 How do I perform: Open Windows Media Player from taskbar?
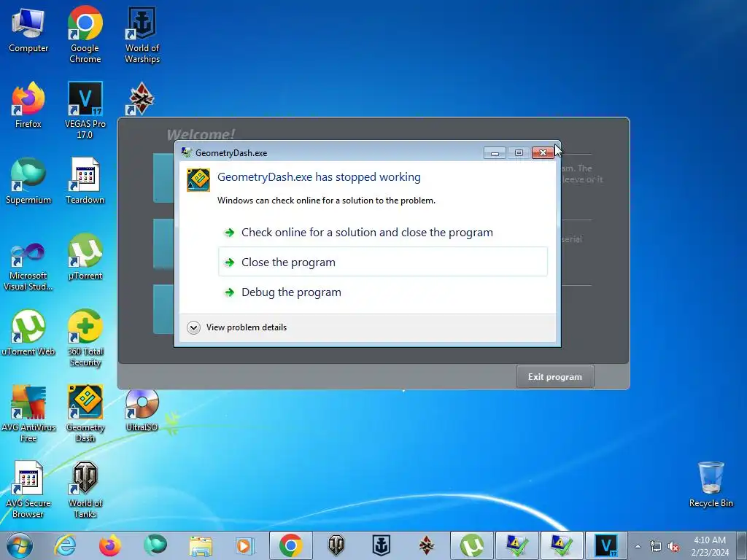coord(245,545)
